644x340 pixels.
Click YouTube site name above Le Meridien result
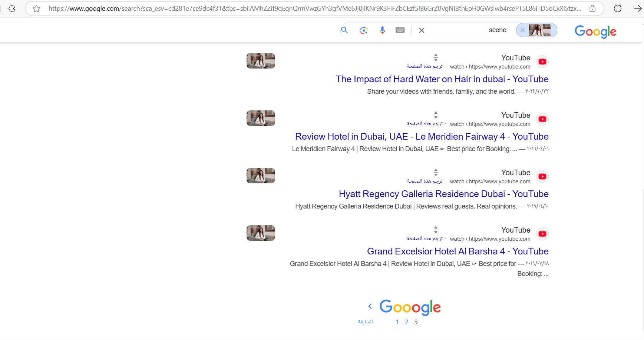(516, 115)
